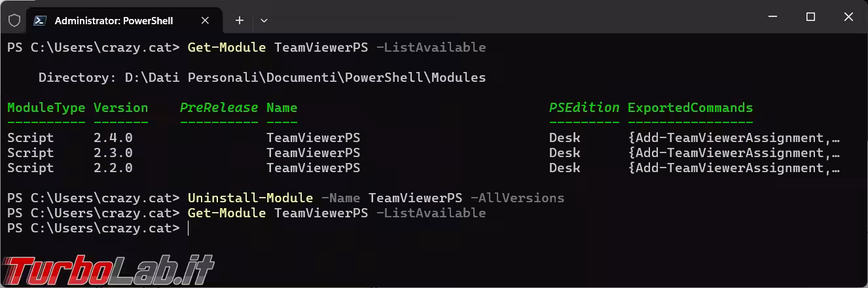
Task: Click the PSEdition column header
Action: pyautogui.click(x=584, y=108)
